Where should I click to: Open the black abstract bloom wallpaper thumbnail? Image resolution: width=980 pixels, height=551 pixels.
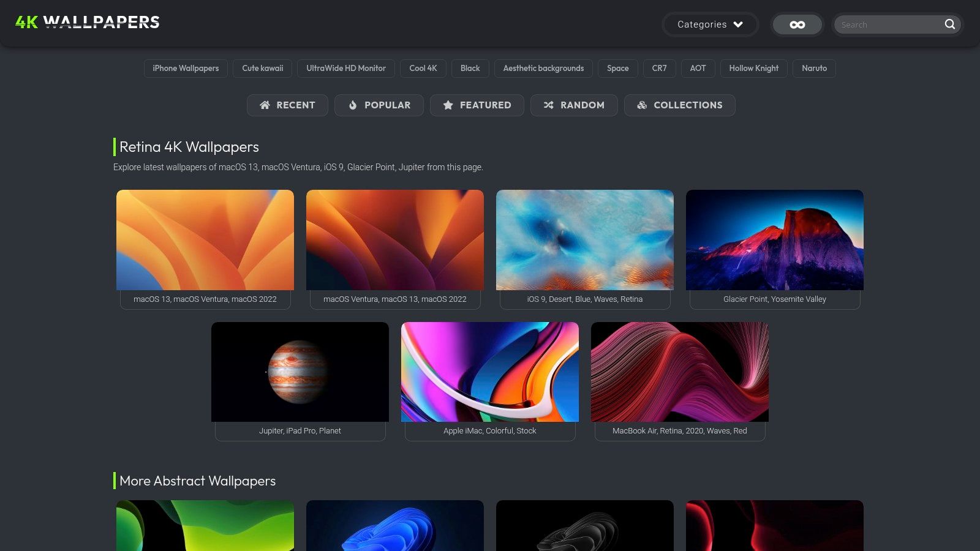(585, 525)
